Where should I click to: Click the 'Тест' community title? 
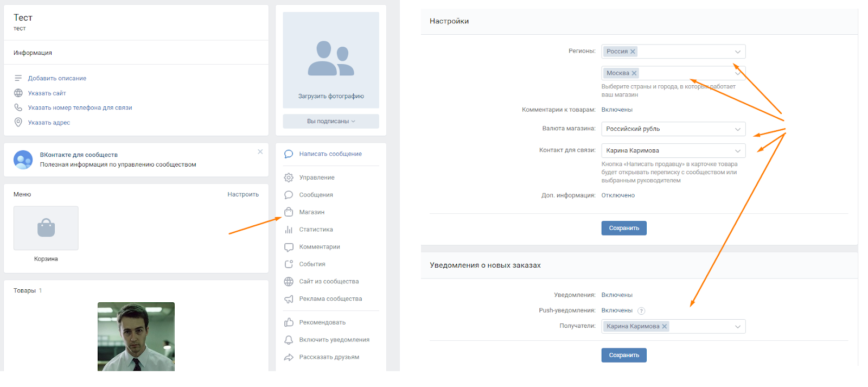tap(23, 18)
